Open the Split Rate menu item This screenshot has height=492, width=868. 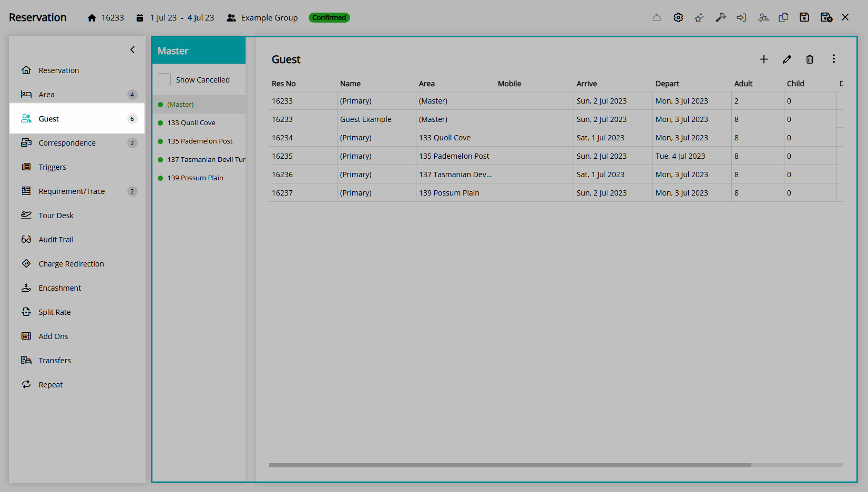click(x=77, y=312)
